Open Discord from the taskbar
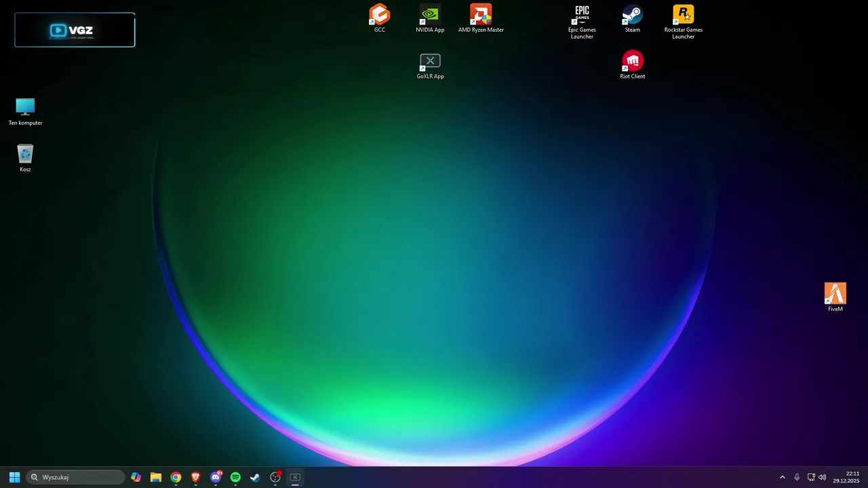This screenshot has width=868, height=488. (x=216, y=477)
